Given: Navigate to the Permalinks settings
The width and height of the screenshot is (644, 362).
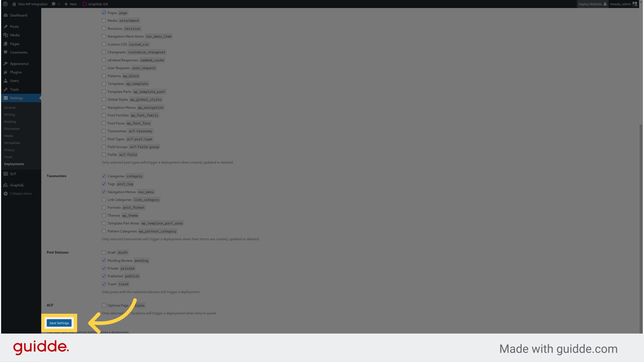Looking at the screenshot, I should [x=12, y=143].
